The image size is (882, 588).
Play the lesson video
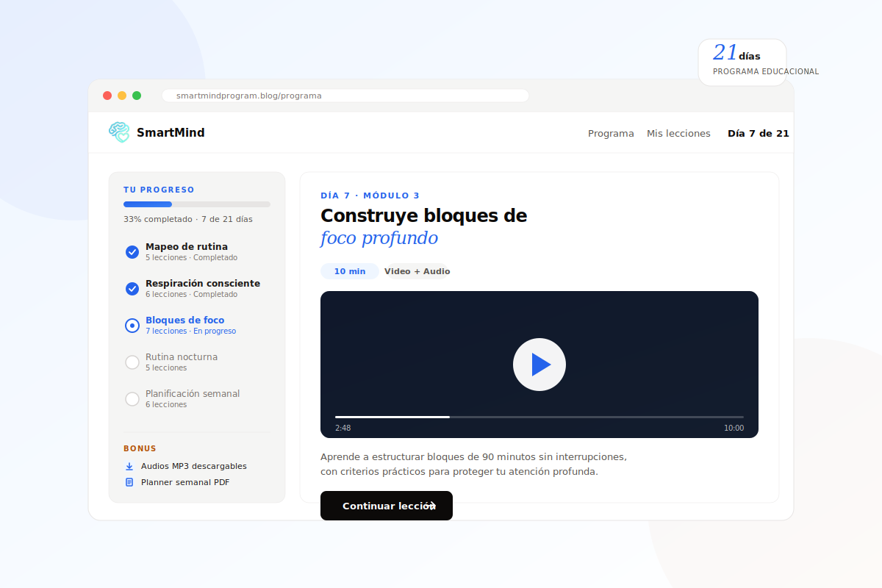539,365
